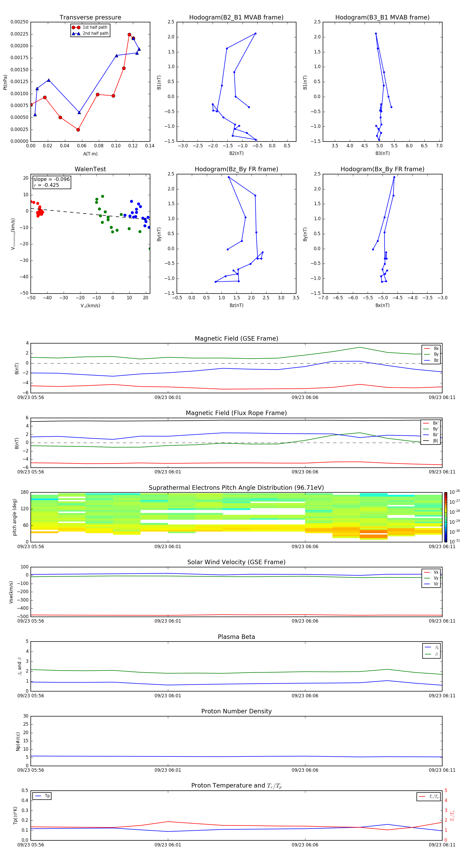Click the 'By' legend entry in GSE panel
The image size is (473, 868).
pyautogui.click(x=431, y=354)
